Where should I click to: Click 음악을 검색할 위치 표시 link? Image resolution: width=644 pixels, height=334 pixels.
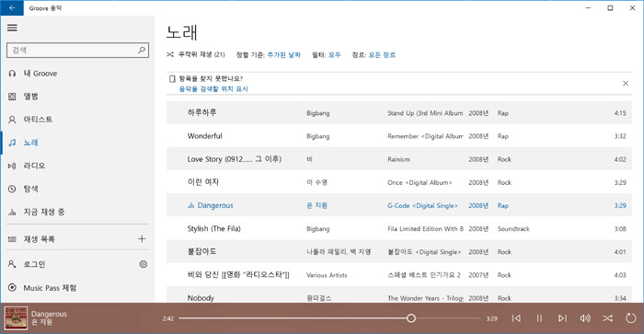(x=213, y=88)
